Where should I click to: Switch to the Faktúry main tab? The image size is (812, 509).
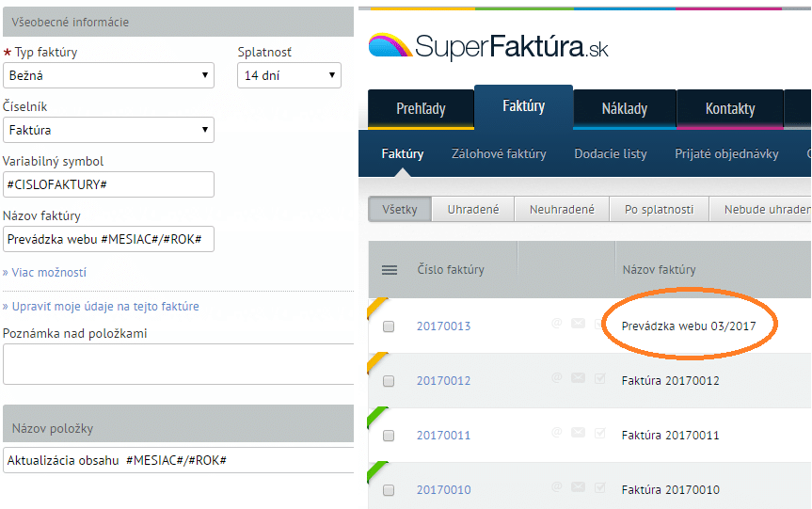[x=523, y=106]
